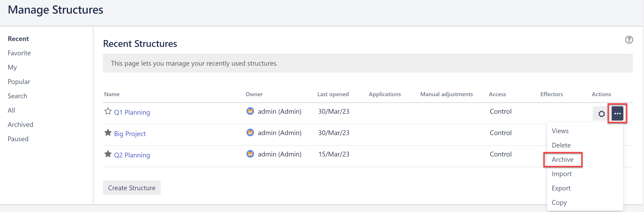644x212 pixels.
Task: Choose Import from actions menu
Action: [x=561, y=174]
